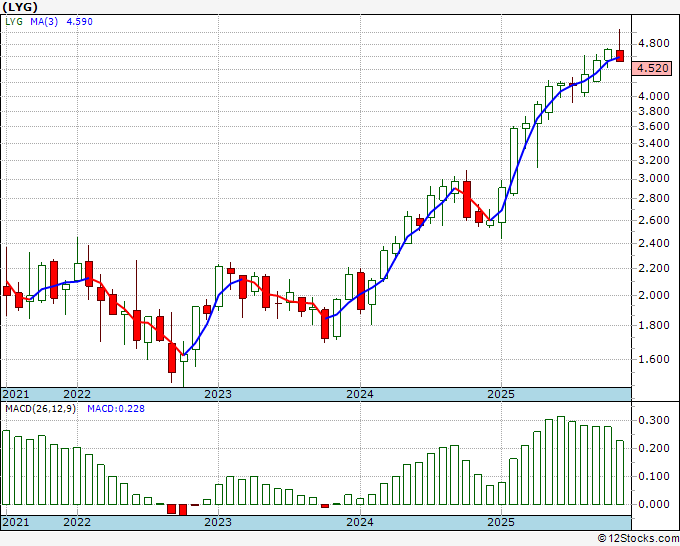Click the 3.600 price axis label
This screenshot has height=546, width=680.
(x=654, y=127)
